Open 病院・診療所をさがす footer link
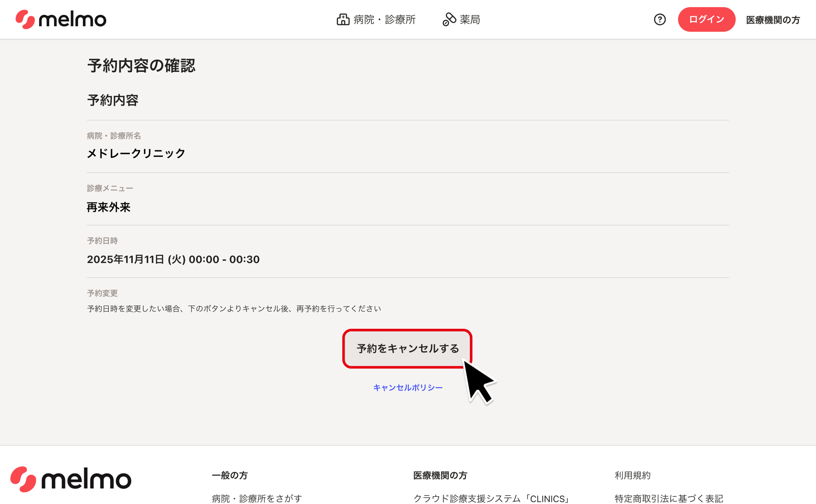This screenshot has height=504, width=816. click(257, 498)
